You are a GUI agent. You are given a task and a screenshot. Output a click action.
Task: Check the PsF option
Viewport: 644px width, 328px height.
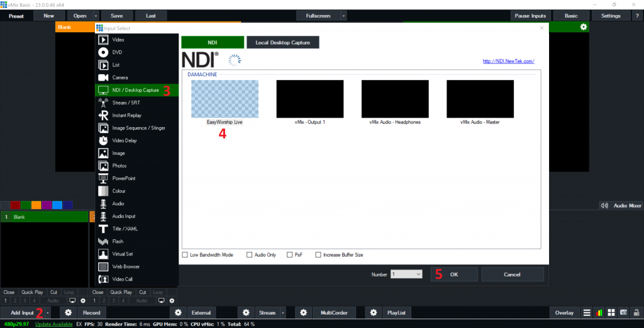[289, 255]
